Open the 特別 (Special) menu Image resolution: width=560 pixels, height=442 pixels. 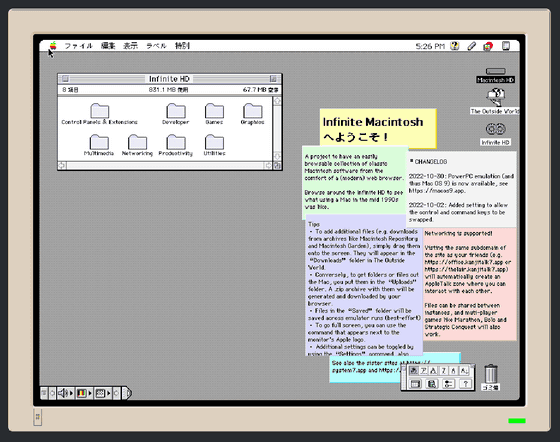(182, 46)
